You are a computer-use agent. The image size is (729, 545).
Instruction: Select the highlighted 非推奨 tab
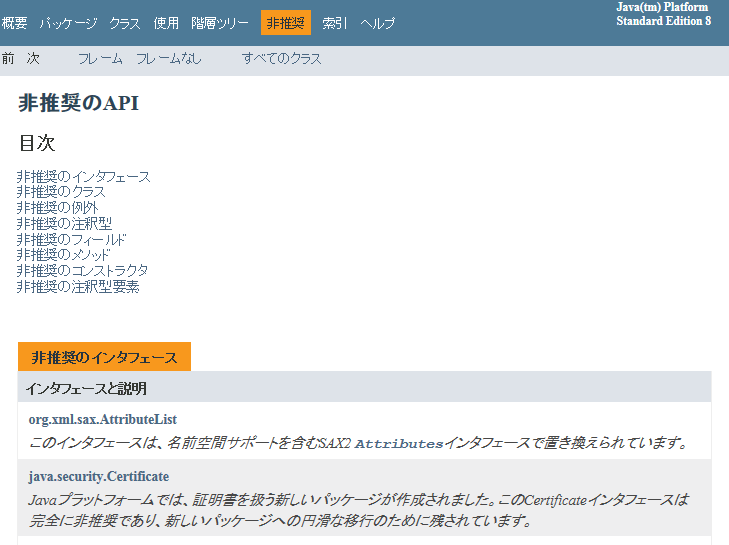click(x=286, y=23)
